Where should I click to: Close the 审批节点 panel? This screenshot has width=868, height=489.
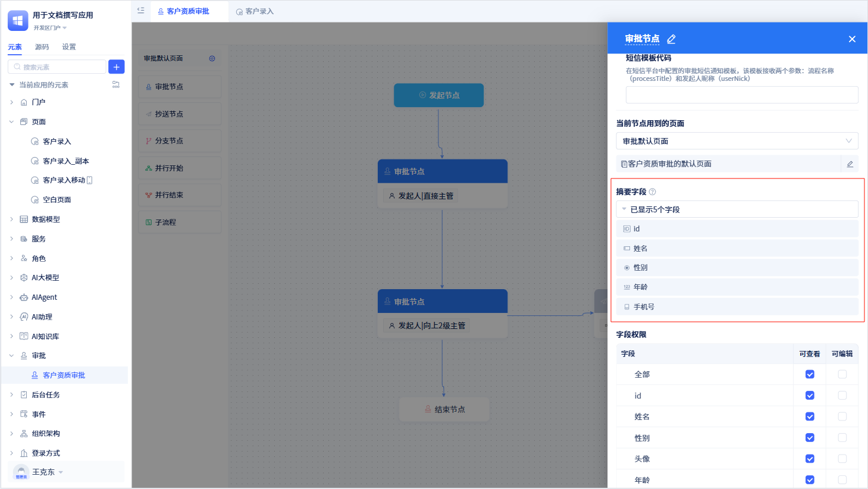(852, 39)
